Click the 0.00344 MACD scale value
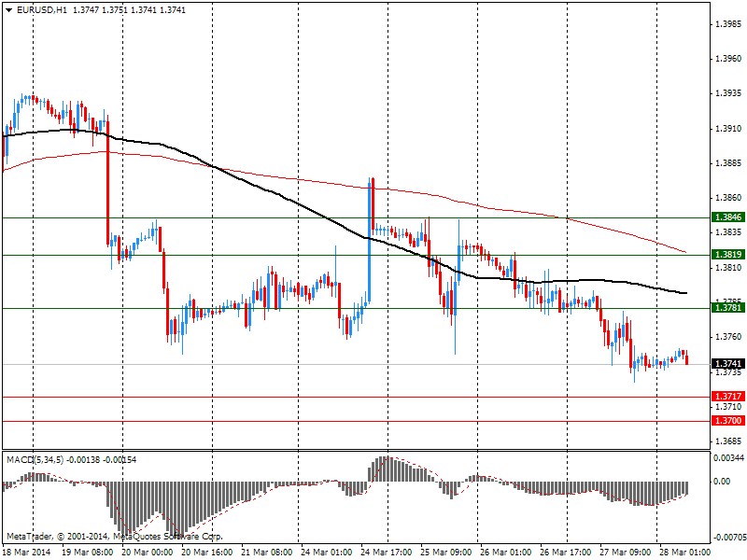Screen dimensions: 747x560 click(728, 458)
